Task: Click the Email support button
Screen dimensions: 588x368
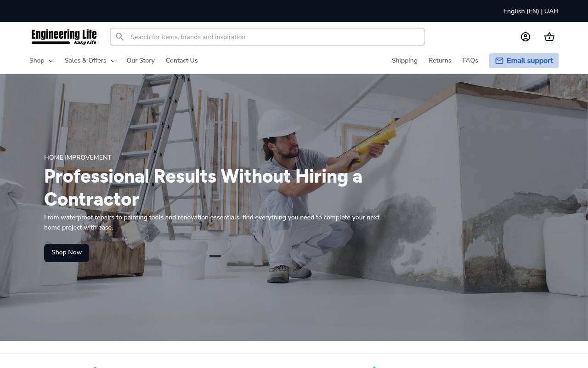Action: pyautogui.click(x=524, y=61)
